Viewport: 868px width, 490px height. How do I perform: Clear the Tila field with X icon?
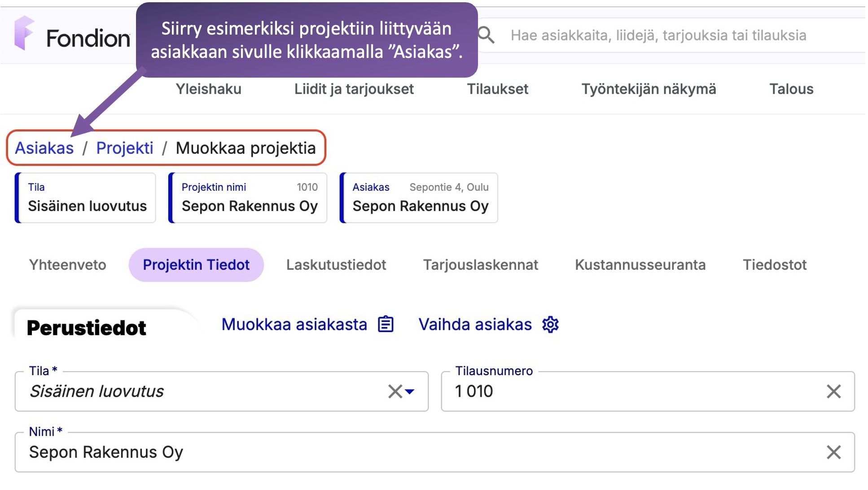click(x=395, y=391)
